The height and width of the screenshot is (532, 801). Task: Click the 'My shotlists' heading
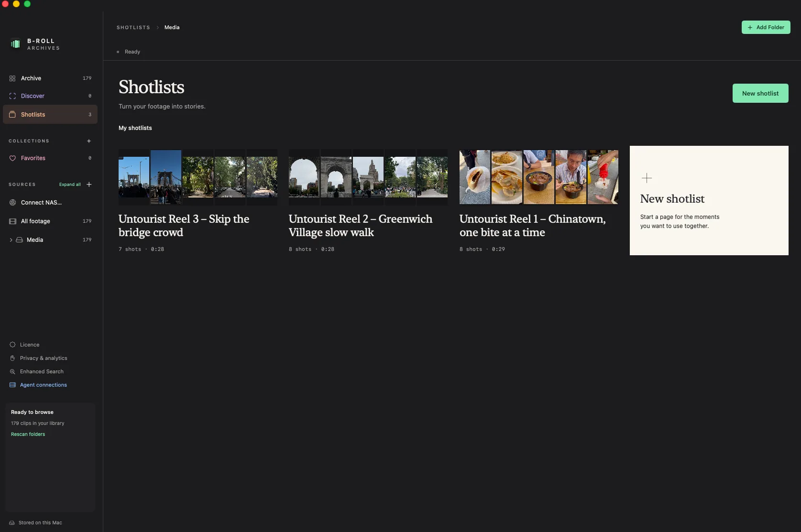point(135,128)
